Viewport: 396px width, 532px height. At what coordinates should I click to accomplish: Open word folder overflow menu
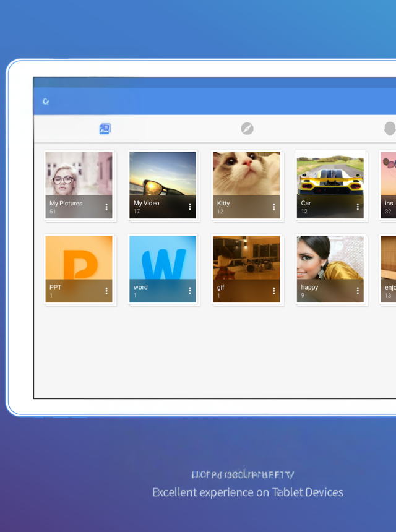(x=190, y=291)
